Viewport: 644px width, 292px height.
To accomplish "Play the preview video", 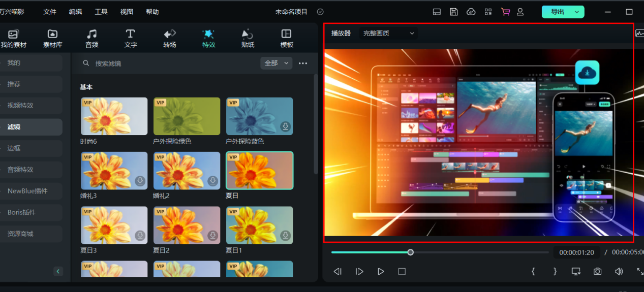I will point(381,272).
